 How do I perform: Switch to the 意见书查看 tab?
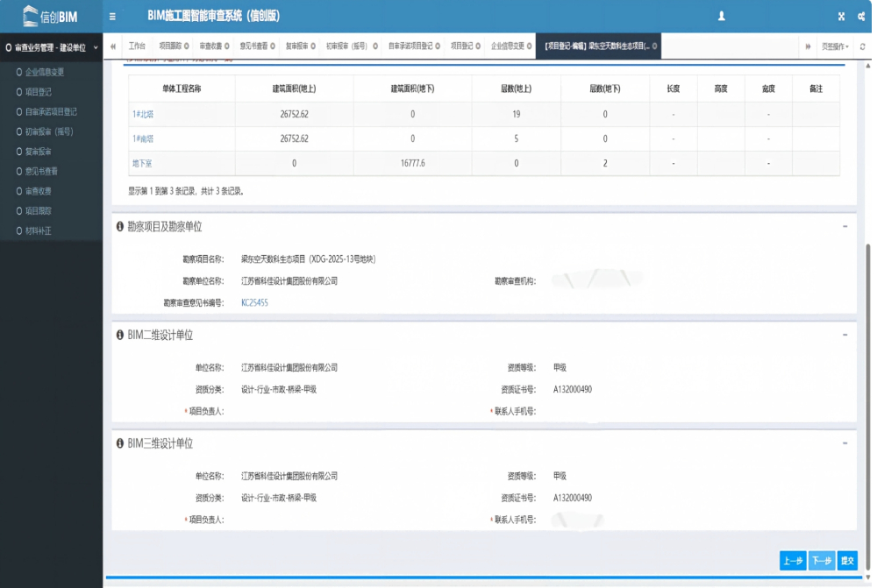coord(254,46)
